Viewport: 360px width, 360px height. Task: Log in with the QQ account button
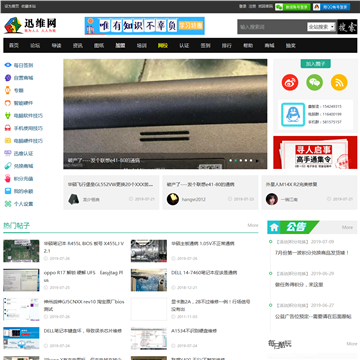[x=332, y=7]
